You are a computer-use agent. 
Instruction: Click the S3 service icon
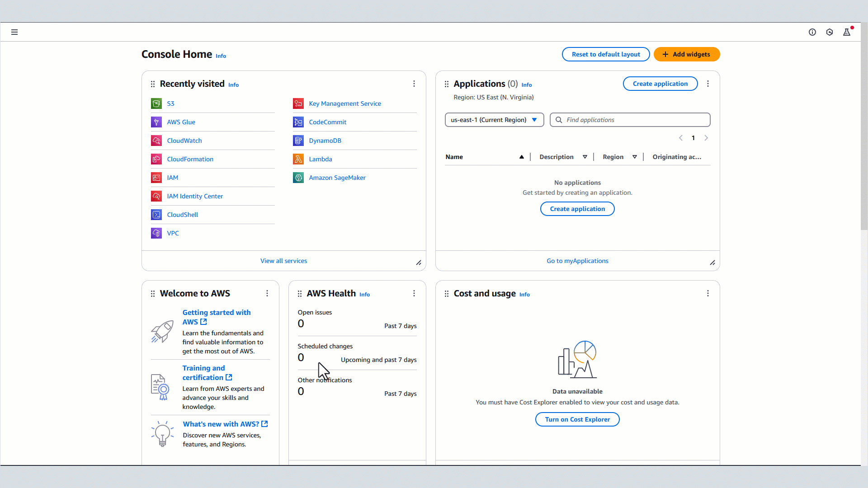[156, 103]
